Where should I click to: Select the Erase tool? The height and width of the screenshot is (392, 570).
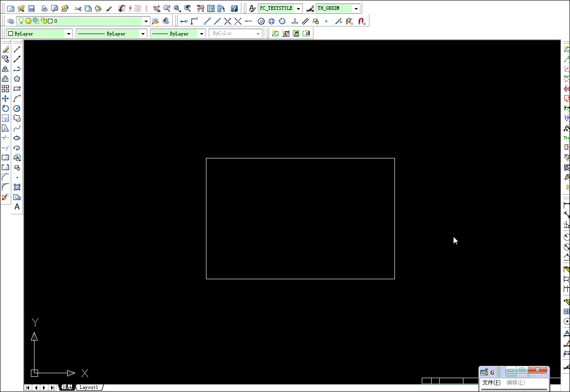click(x=5, y=48)
